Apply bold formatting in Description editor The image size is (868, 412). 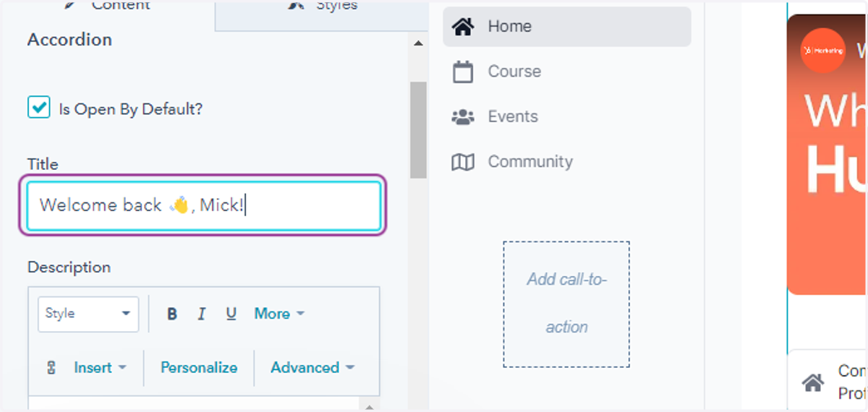(x=172, y=314)
